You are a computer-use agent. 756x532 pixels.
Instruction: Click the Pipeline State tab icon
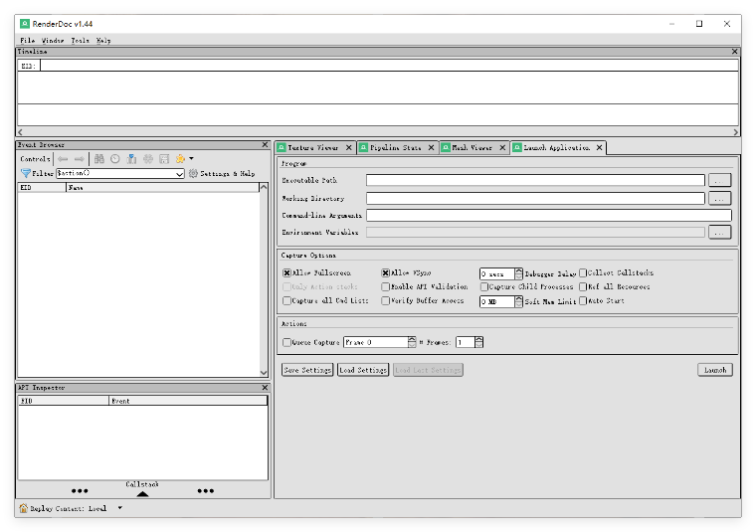(x=364, y=147)
